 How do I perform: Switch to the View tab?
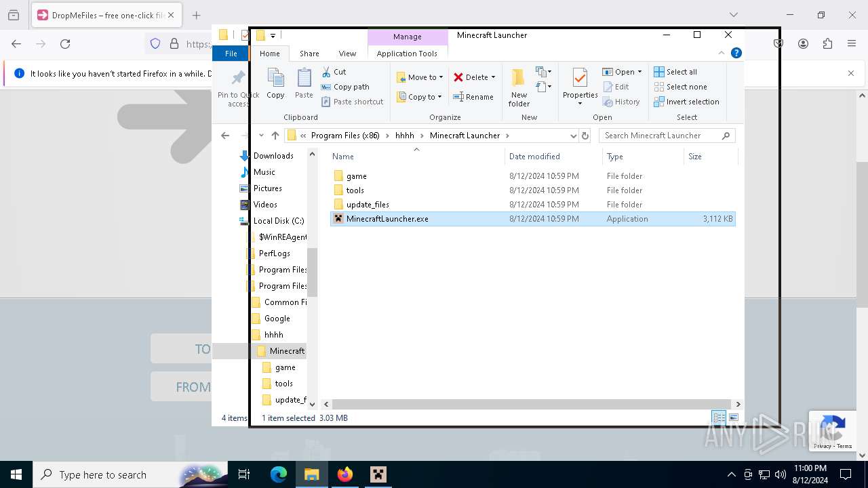click(347, 54)
